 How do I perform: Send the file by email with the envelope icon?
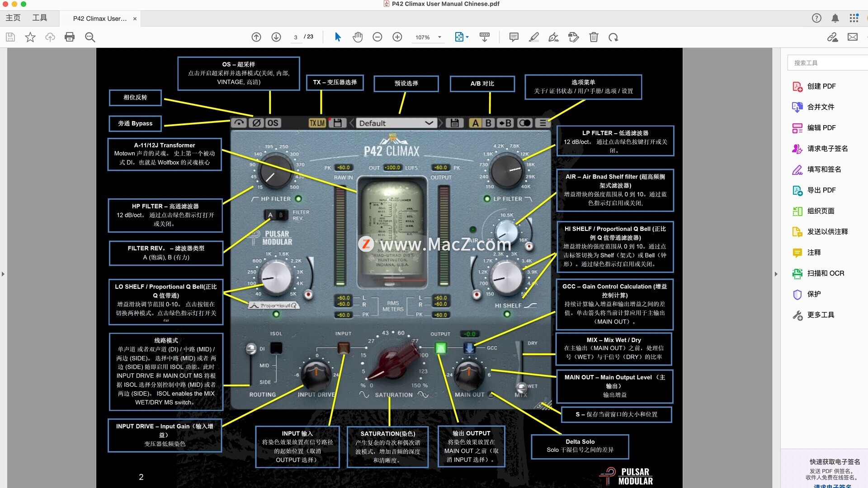[x=853, y=37]
